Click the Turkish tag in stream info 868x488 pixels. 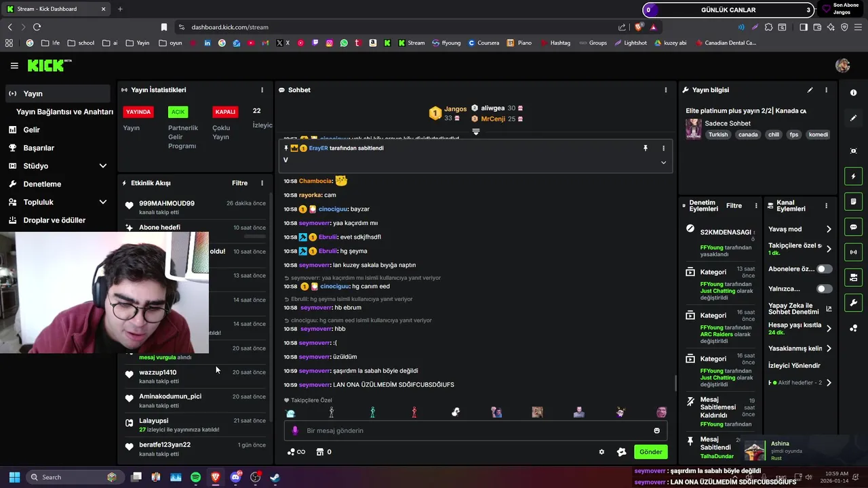click(x=718, y=134)
